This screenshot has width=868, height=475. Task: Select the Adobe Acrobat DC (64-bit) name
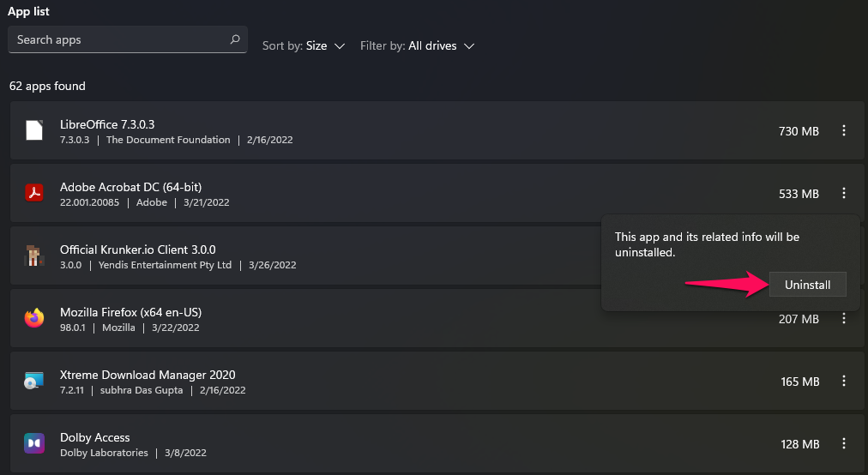130,187
